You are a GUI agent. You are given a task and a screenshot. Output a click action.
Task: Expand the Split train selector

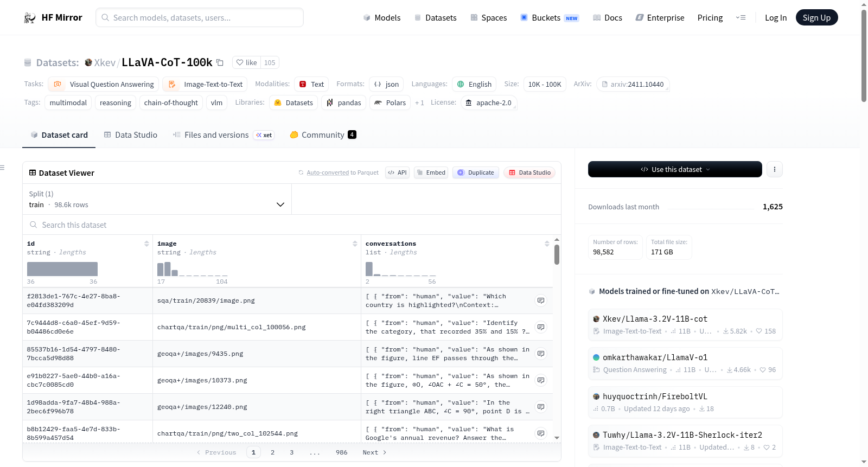(157, 199)
